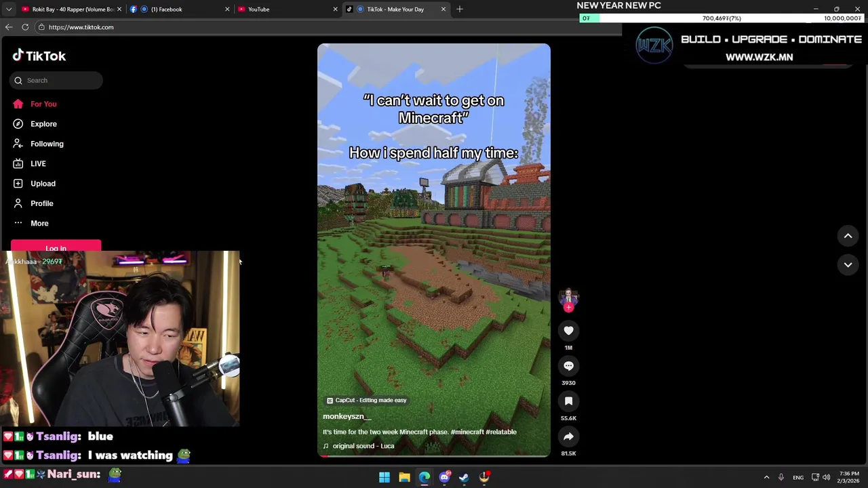The image size is (868, 488).
Task: Open Steam from taskbar
Action: (464, 477)
